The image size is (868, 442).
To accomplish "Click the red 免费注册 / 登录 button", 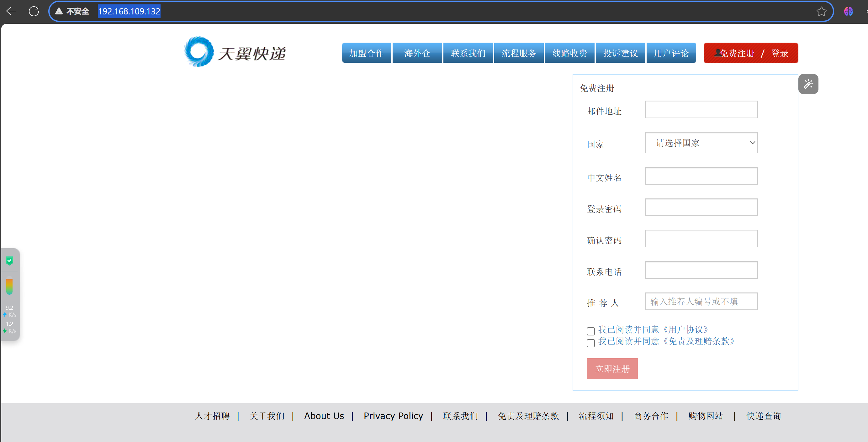I will click(750, 53).
